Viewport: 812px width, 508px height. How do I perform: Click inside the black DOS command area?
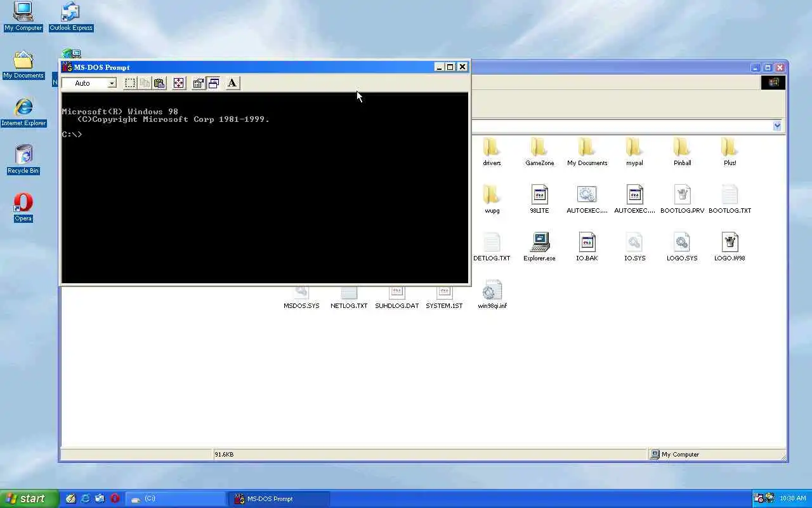point(265,187)
